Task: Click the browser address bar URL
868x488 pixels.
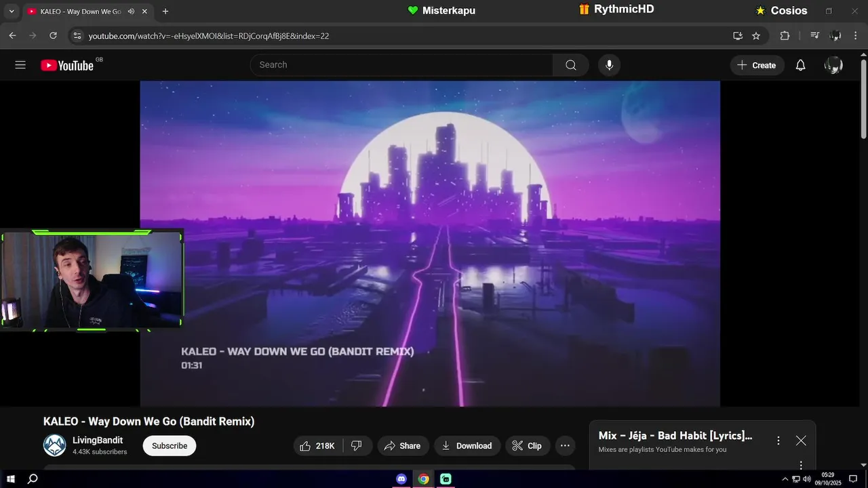Action: tap(209, 36)
